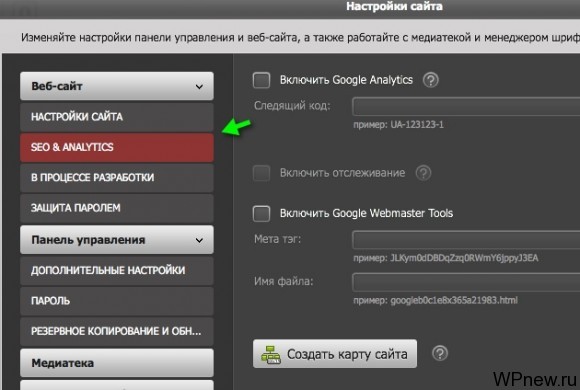This screenshot has height=390, width=580.
Task: Click the sitemap icon on the create button
Action: [271, 354]
